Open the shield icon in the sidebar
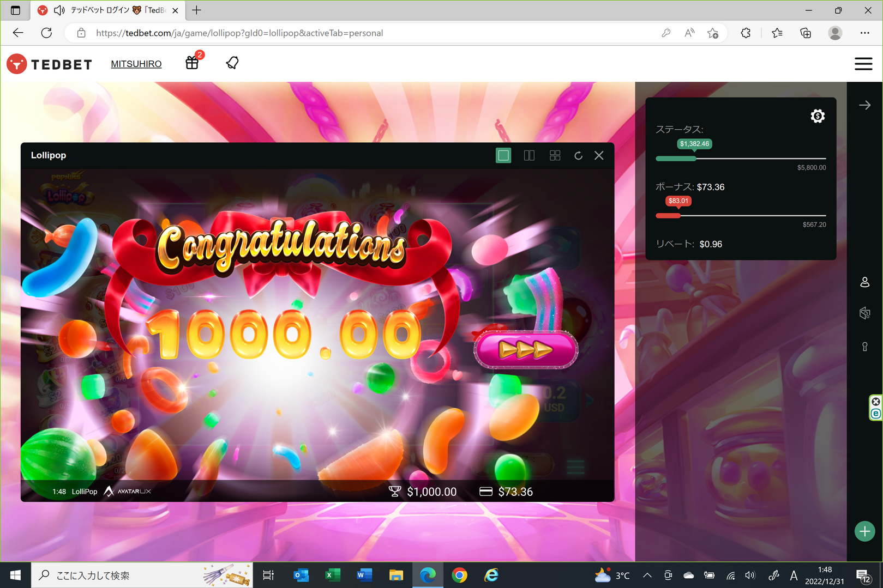The width and height of the screenshot is (883, 588). coord(865,313)
